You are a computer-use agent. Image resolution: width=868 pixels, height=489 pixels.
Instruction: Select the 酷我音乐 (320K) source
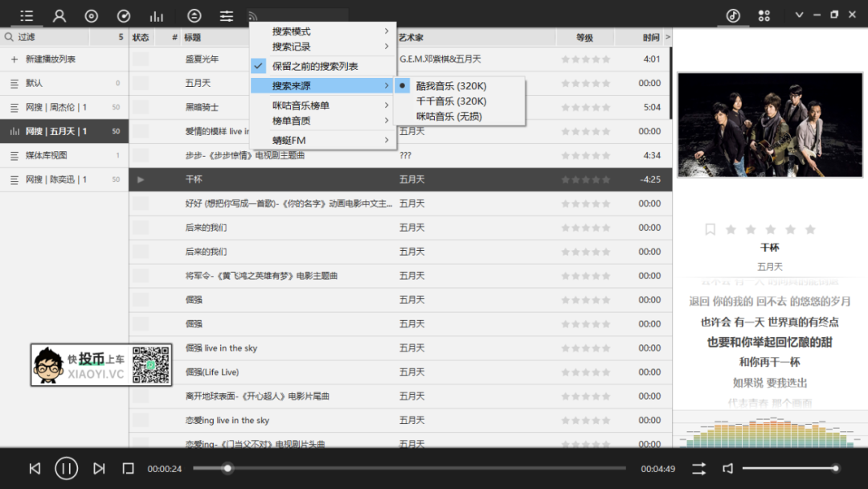tap(460, 86)
